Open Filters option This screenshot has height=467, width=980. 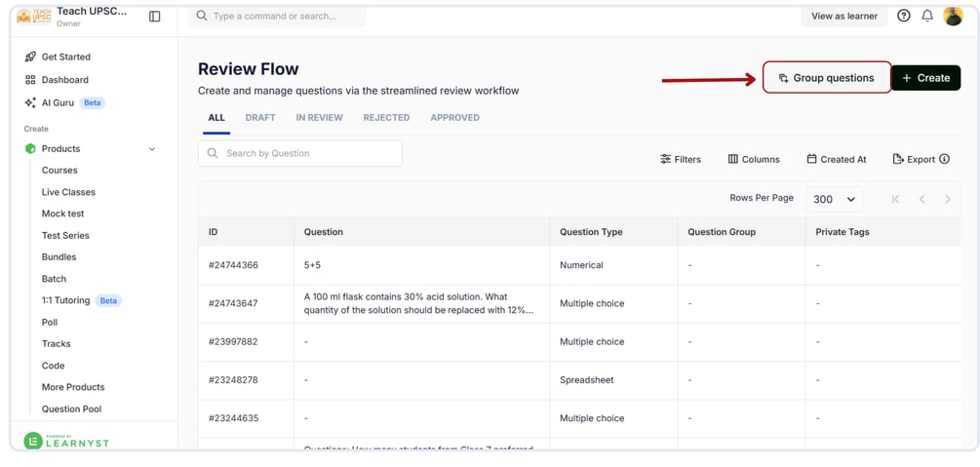point(681,160)
